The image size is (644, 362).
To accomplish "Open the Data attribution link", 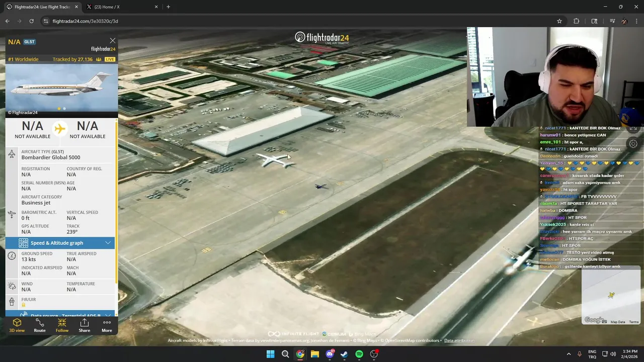I will (x=459, y=340).
